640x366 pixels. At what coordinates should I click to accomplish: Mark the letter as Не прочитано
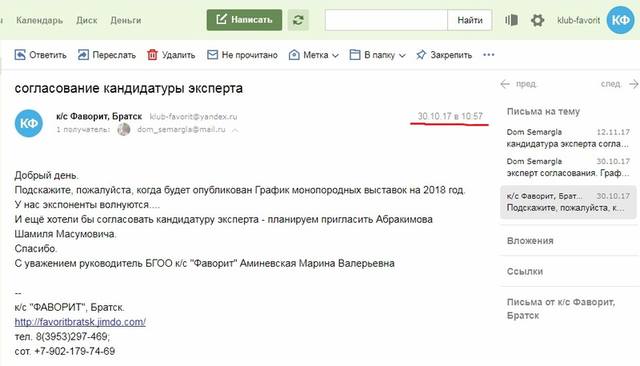point(242,55)
